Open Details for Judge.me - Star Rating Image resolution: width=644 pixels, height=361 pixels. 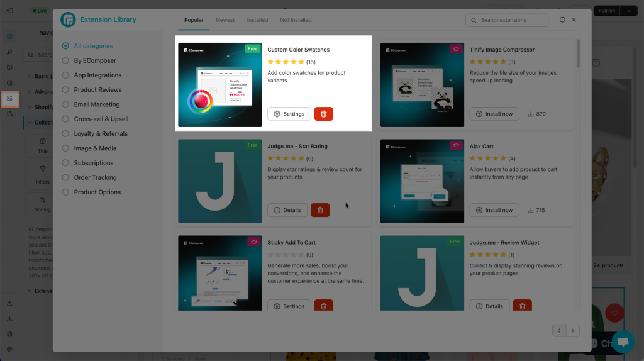click(x=287, y=210)
